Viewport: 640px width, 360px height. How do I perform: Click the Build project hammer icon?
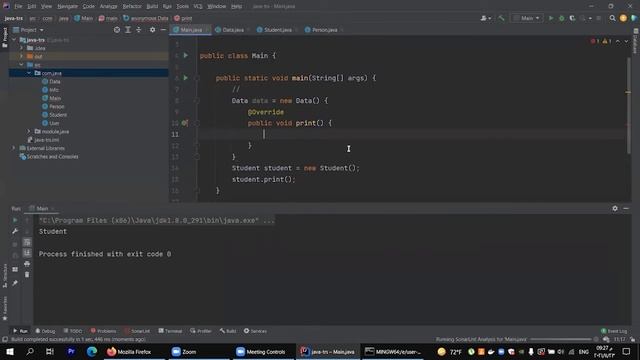click(x=501, y=18)
